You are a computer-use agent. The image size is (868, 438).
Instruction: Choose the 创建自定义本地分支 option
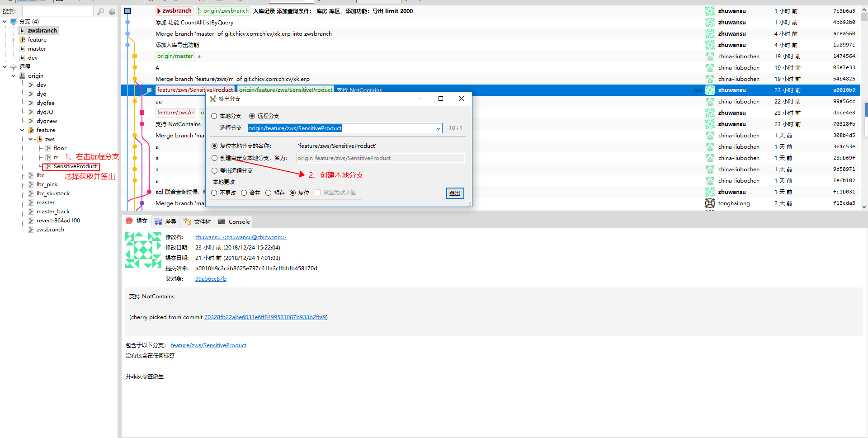click(214, 158)
